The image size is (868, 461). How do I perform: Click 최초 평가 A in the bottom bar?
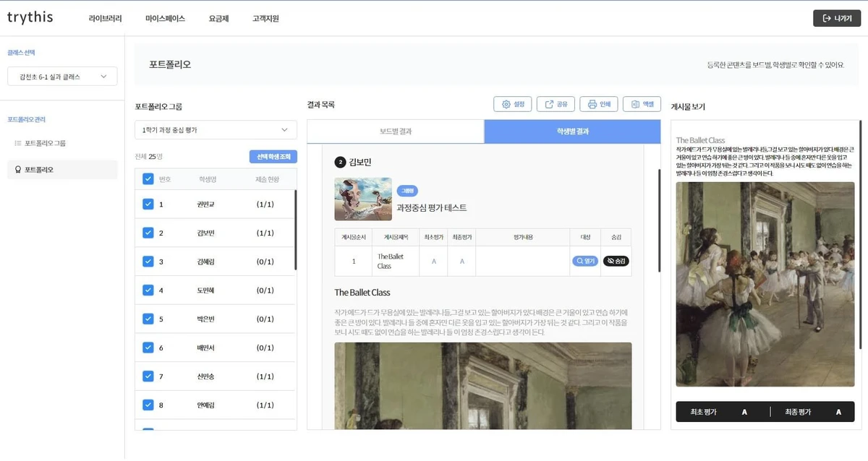click(719, 412)
